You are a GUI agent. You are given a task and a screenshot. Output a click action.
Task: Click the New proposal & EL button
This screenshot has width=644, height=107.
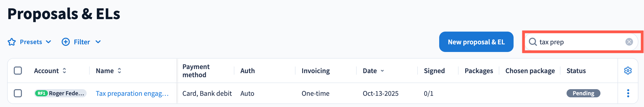(476, 42)
